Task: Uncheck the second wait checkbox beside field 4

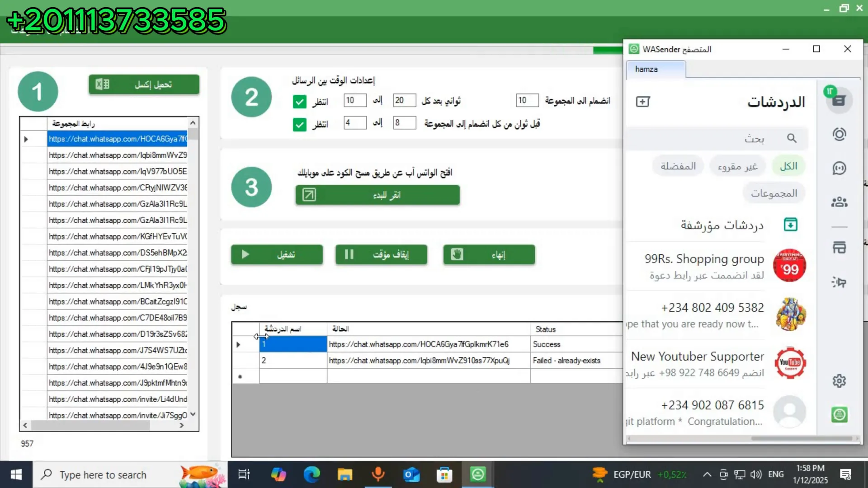Action: coord(299,124)
